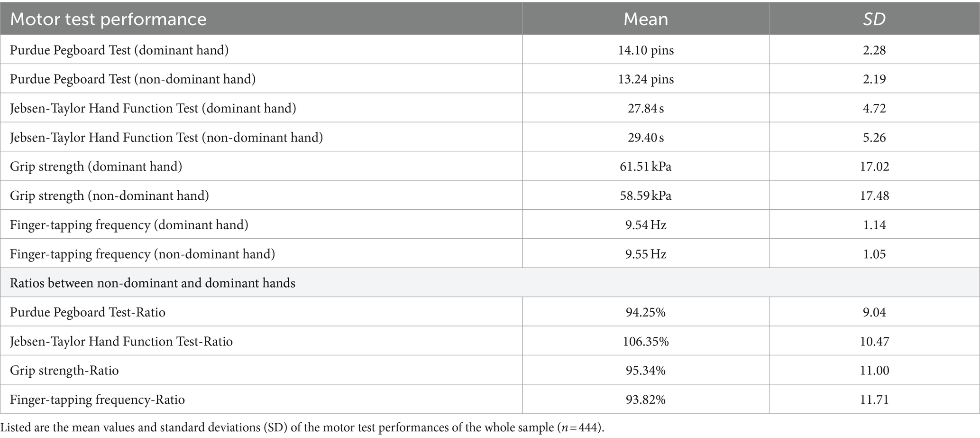Click the SD column header
980x438 pixels.
(x=874, y=19)
